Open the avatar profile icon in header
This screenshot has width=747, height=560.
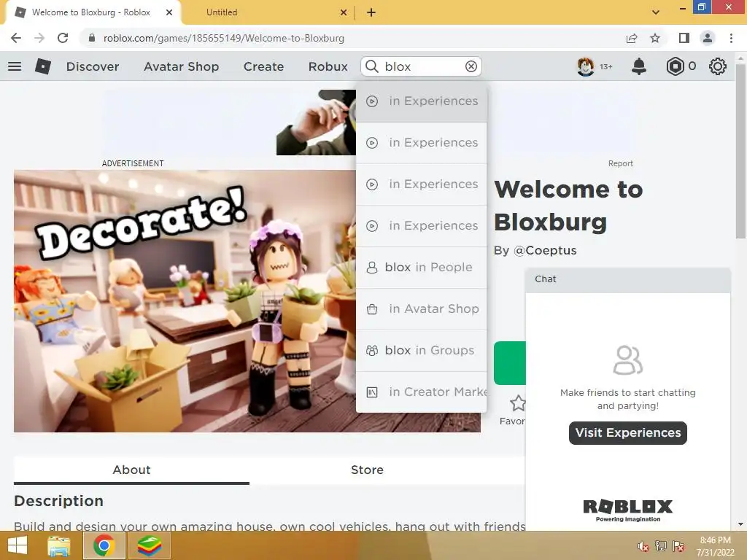[x=586, y=66]
